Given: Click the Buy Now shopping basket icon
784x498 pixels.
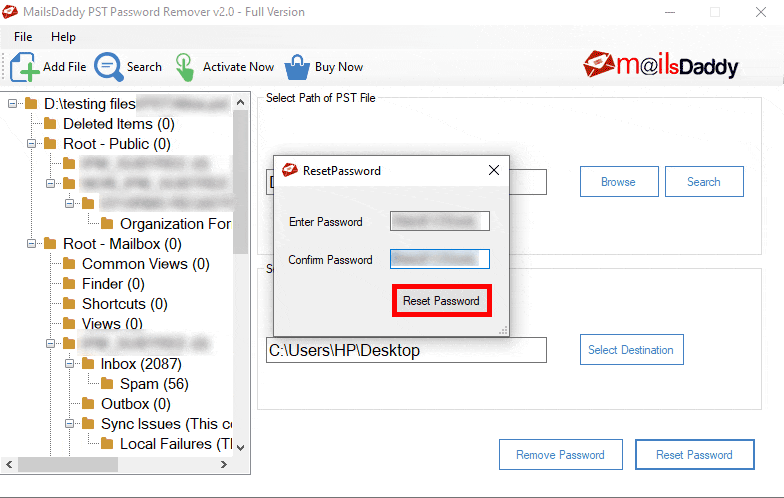Looking at the screenshot, I should tap(297, 67).
